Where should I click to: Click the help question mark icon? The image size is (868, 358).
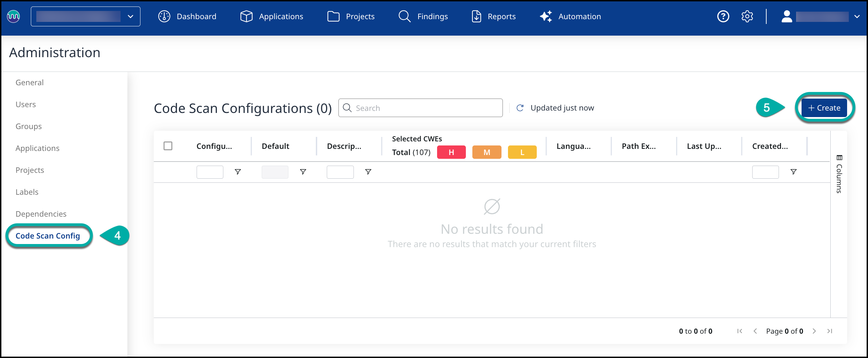pyautogui.click(x=723, y=16)
